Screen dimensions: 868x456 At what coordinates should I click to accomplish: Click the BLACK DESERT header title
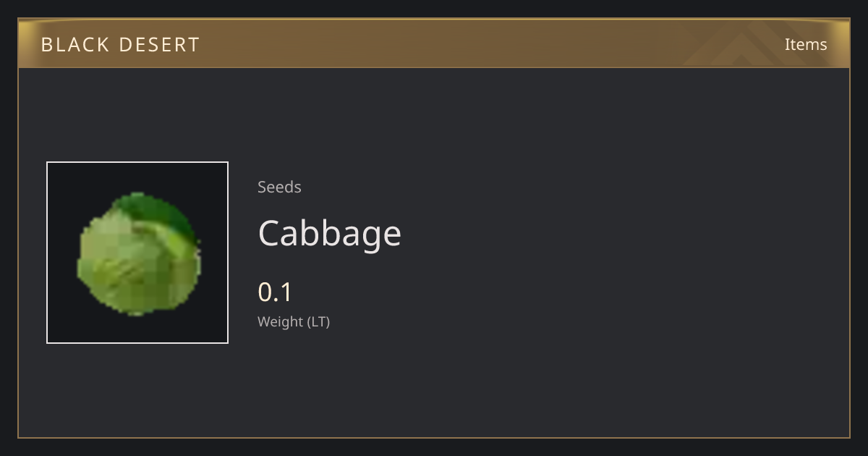point(120,44)
